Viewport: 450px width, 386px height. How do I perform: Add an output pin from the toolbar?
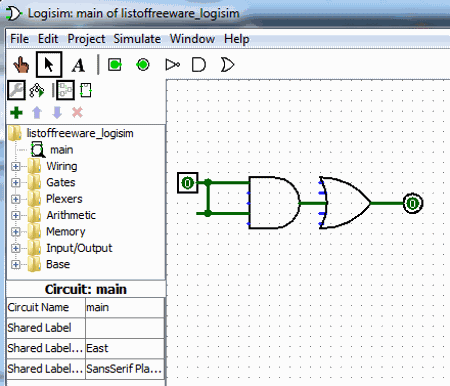click(x=143, y=65)
